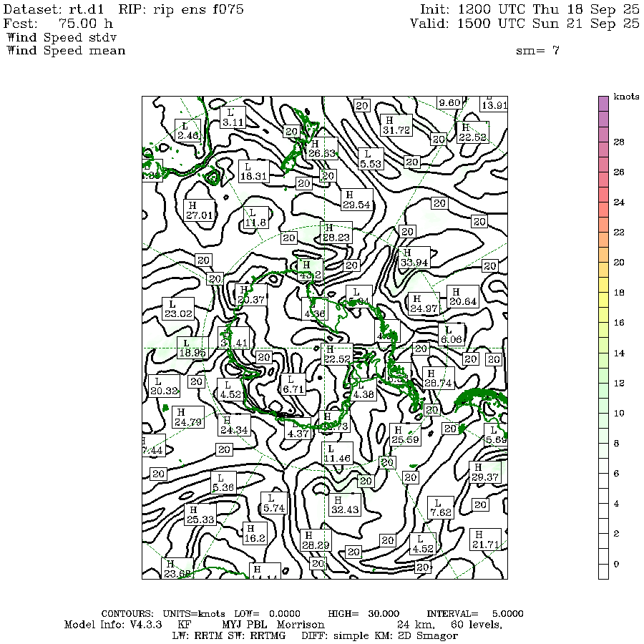The height and width of the screenshot is (644, 644).
Task: Click the 'H 29.37' maximum label
Action: [x=485, y=472]
